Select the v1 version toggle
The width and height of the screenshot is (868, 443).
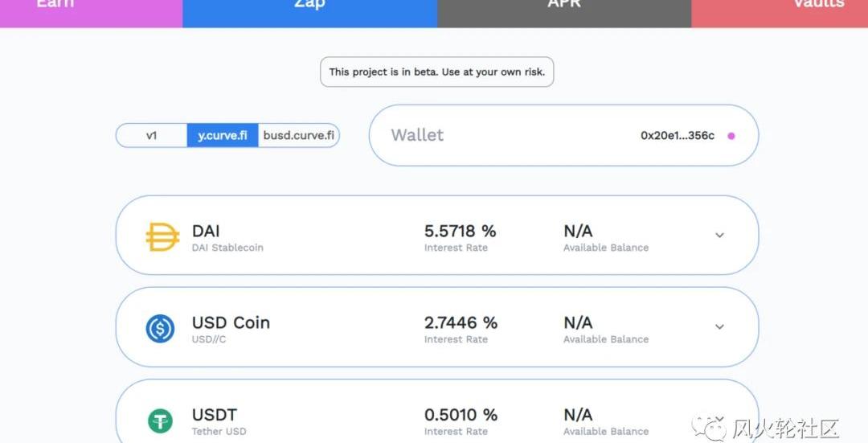[x=152, y=136]
